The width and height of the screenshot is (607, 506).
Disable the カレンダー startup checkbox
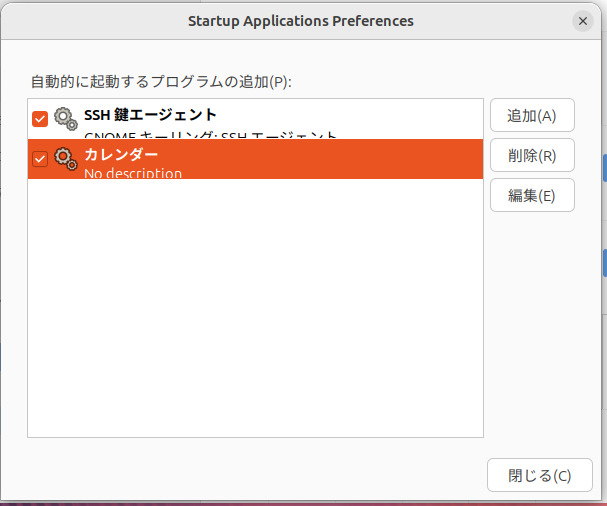point(40,159)
